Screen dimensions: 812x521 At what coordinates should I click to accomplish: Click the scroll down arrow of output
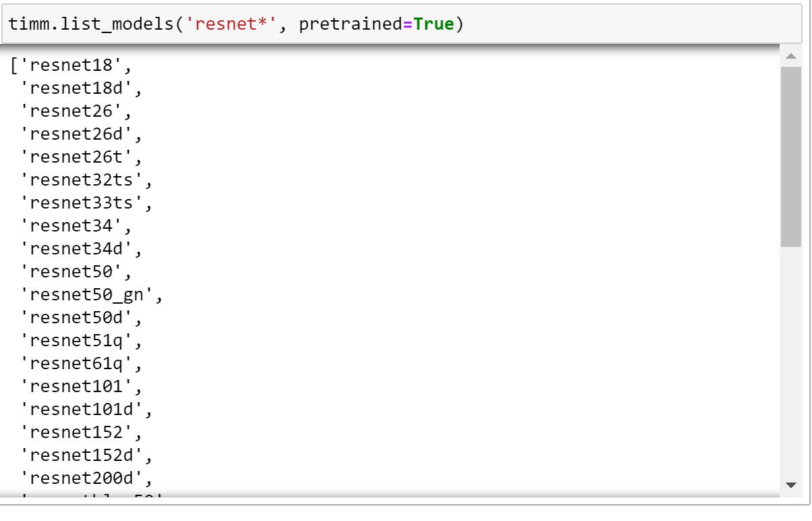790,485
